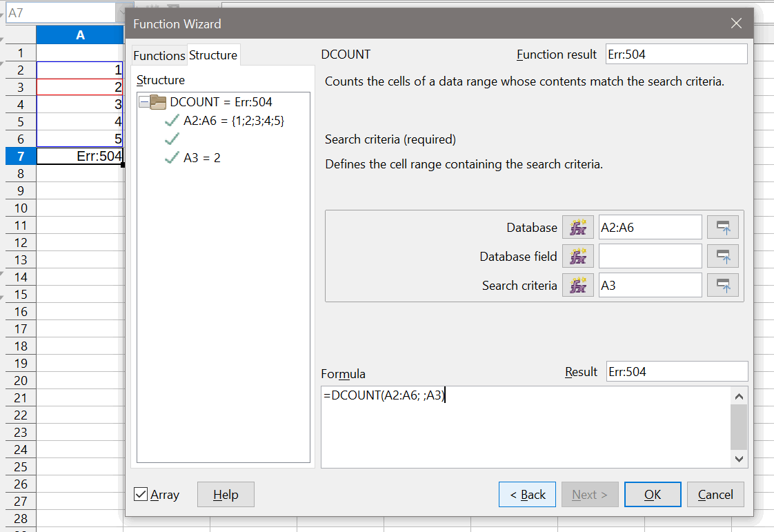Toggle the Array checkbox
This screenshot has height=532, width=774.
(x=141, y=494)
